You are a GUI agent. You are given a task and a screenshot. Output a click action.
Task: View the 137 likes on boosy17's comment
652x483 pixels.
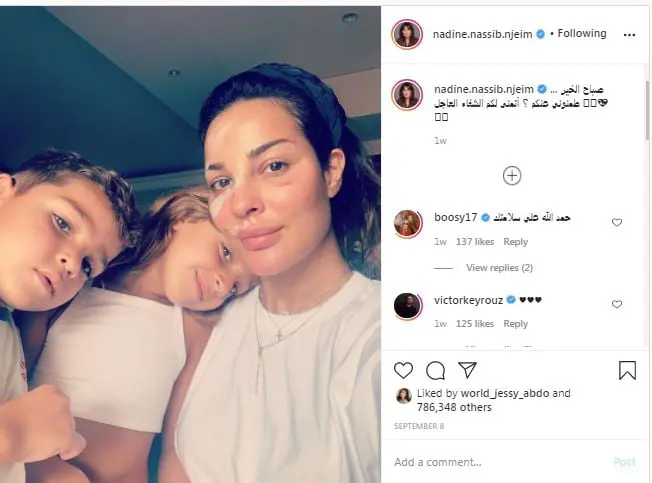(475, 242)
